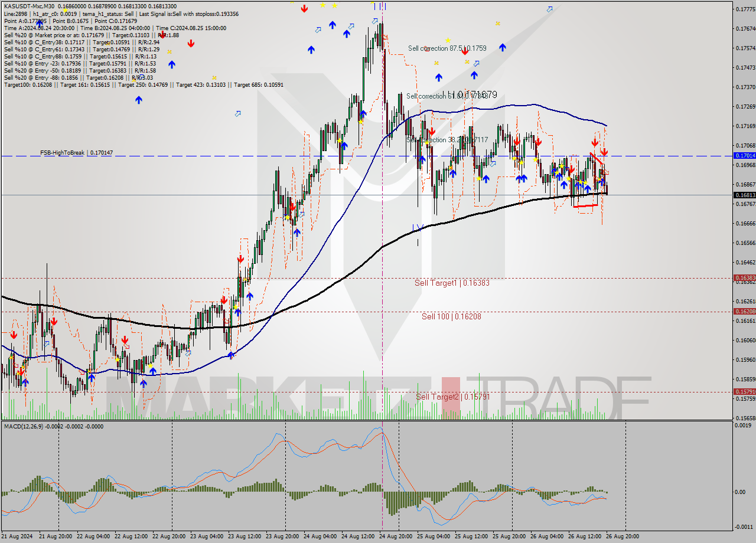
Task: Click the blue 0.17014 price tag on axis
Action: 744,156
